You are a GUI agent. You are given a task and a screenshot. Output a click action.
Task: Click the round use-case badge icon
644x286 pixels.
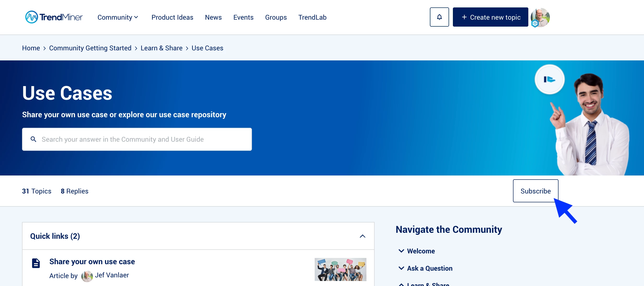pyautogui.click(x=549, y=79)
